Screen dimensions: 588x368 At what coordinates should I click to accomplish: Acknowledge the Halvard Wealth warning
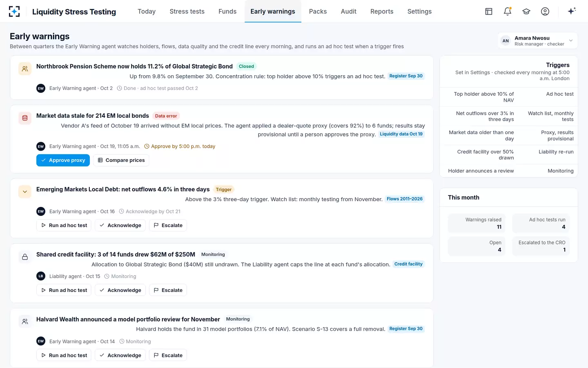pyautogui.click(x=120, y=355)
